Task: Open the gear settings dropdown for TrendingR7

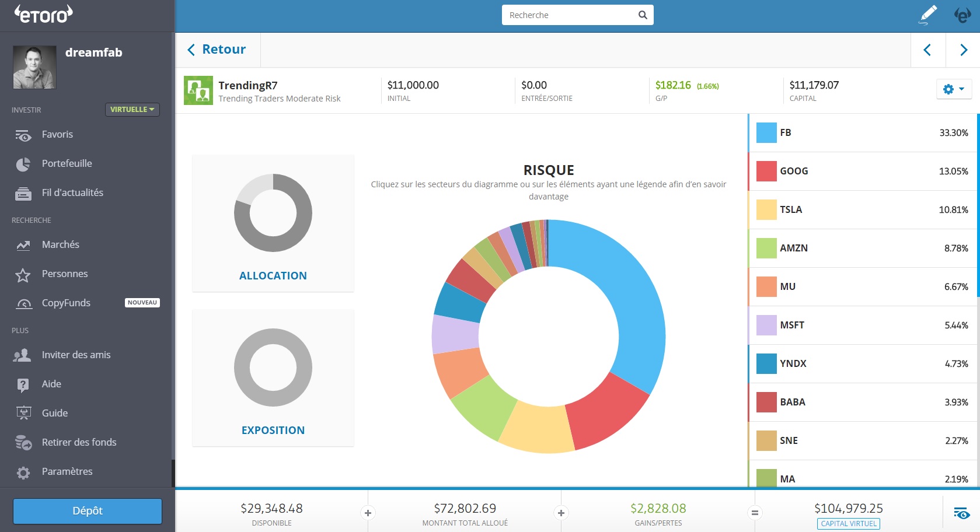Action: click(954, 89)
